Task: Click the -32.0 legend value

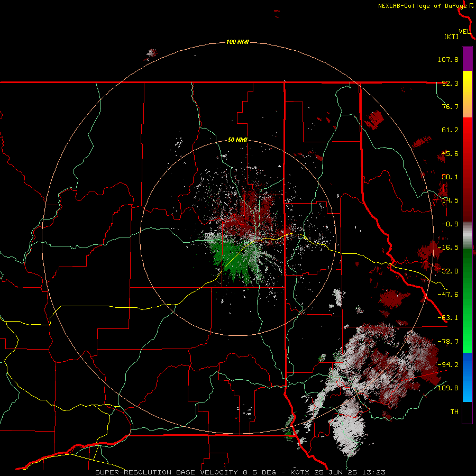Action: click(x=448, y=271)
